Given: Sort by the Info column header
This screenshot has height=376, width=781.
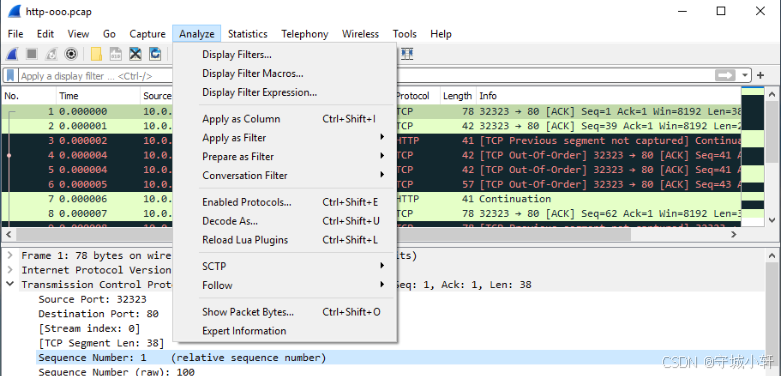Looking at the screenshot, I should click(x=608, y=96).
